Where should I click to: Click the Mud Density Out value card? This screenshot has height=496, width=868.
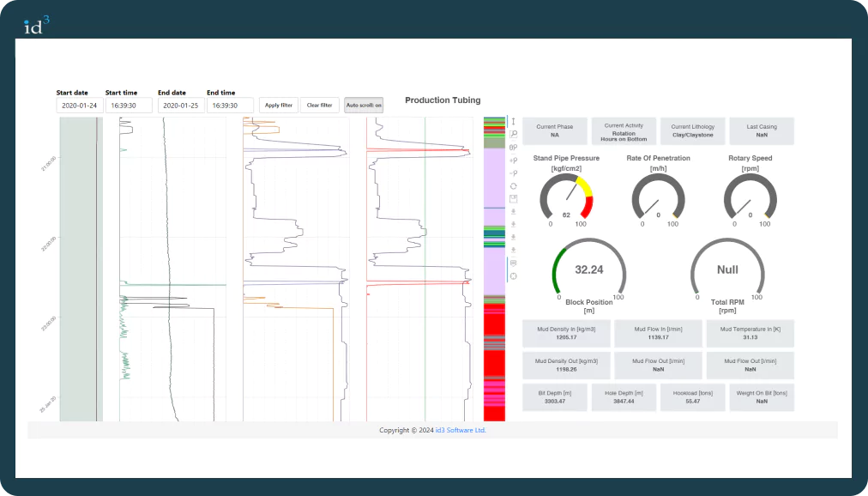566,366
